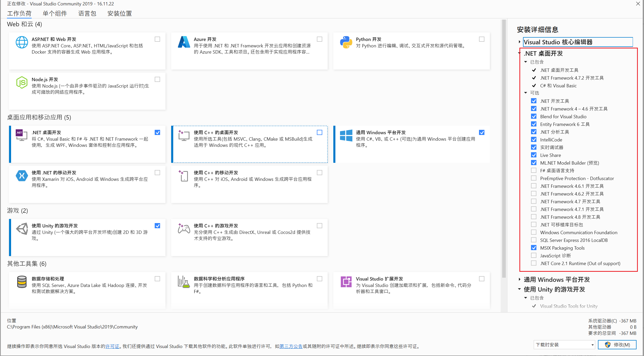The image size is (644, 356).
Task: Uncheck the Live Share optional component
Action: click(x=534, y=155)
